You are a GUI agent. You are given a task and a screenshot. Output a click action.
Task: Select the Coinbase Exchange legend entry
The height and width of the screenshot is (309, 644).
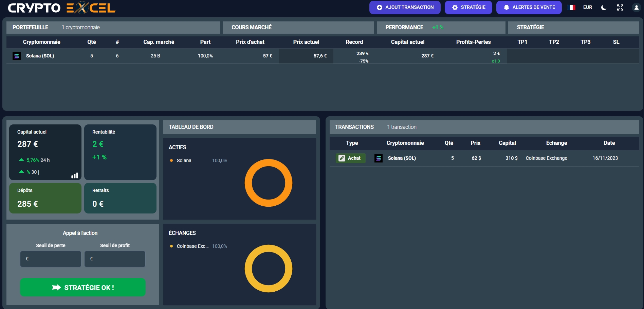click(x=192, y=246)
